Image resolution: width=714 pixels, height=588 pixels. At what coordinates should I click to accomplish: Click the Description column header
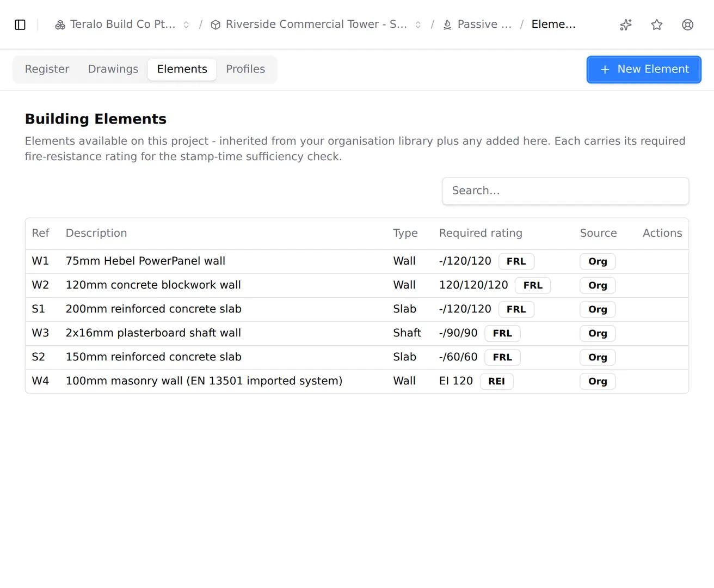coord(96,233)
